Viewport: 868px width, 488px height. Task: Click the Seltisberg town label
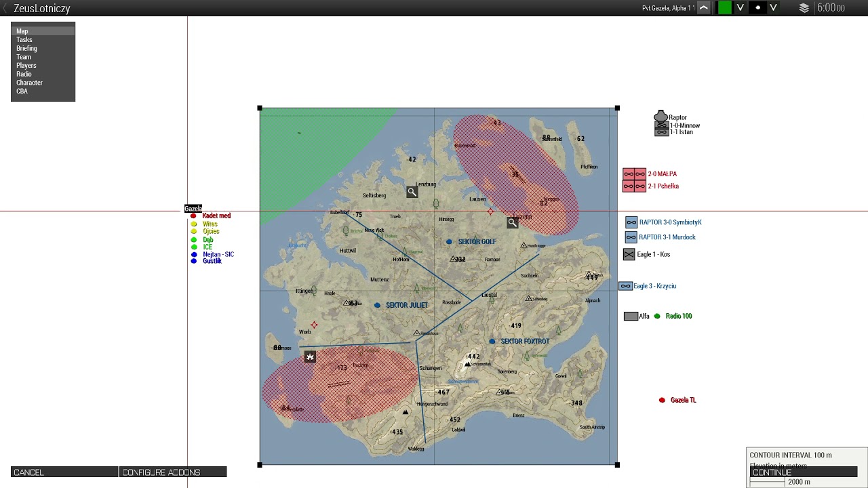[374, 196]
